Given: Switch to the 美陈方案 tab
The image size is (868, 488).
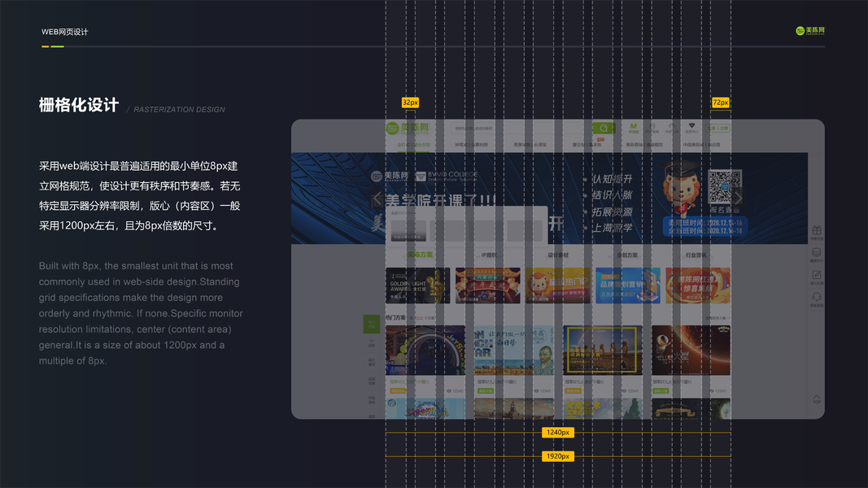Looking at the screenshot, I should coord(420,255).
